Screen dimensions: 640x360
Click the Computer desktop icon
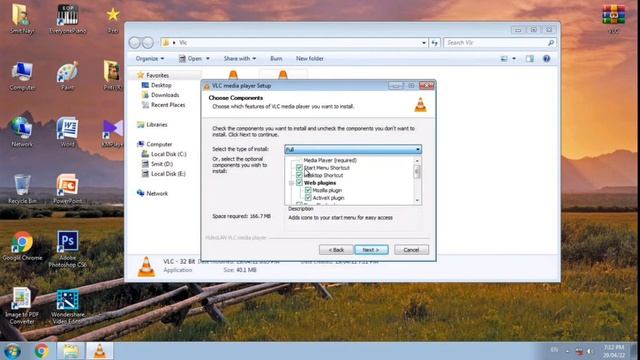tap(22, 76)
